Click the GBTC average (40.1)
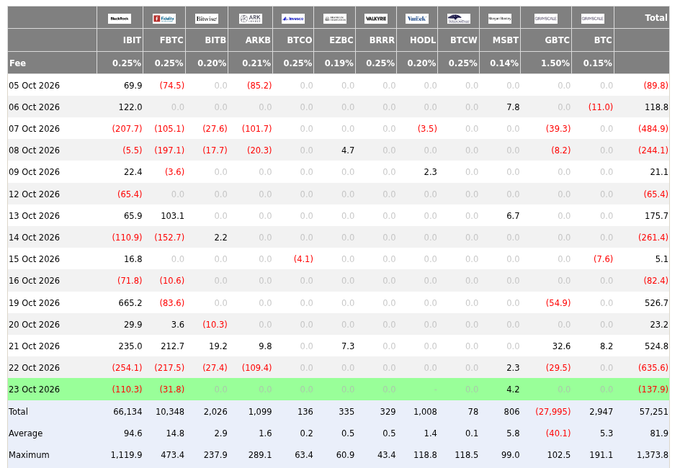 point(558,433)
